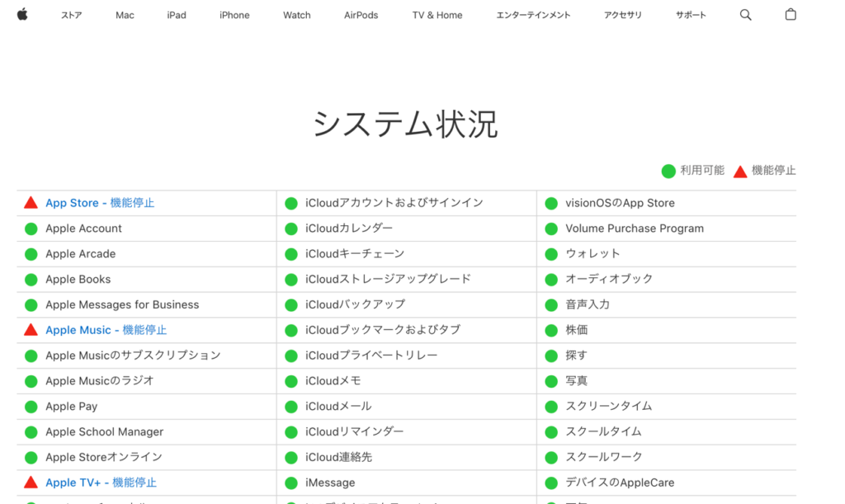Click the システム状況 page heading
Viewport: 845px width, 504px height.
tap(405, 125)
